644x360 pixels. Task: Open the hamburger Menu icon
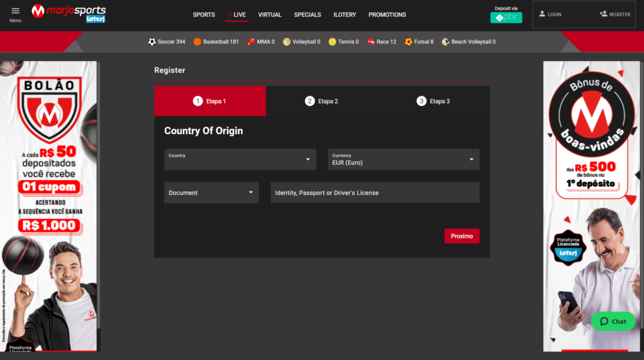(15, 11)
